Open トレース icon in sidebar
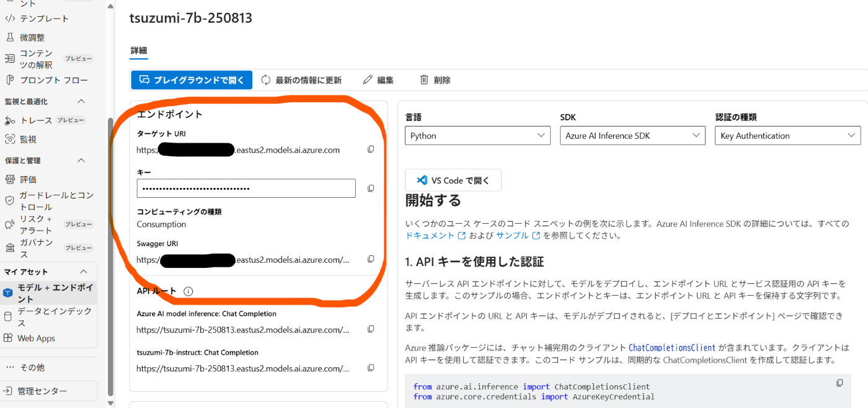The image size is (868, 408). [x=9, y=120]
